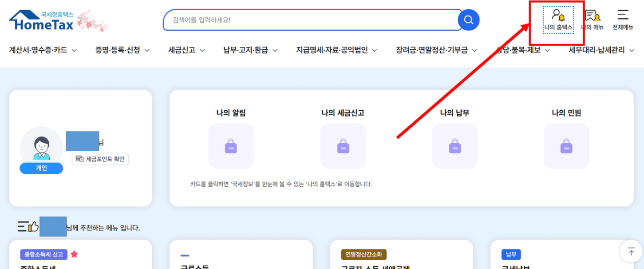Image resolution: width=644 pixels, height=269 pixels.
Task: Expand 장려금·연말정산·기부금 menu
Action: point(437,50)
